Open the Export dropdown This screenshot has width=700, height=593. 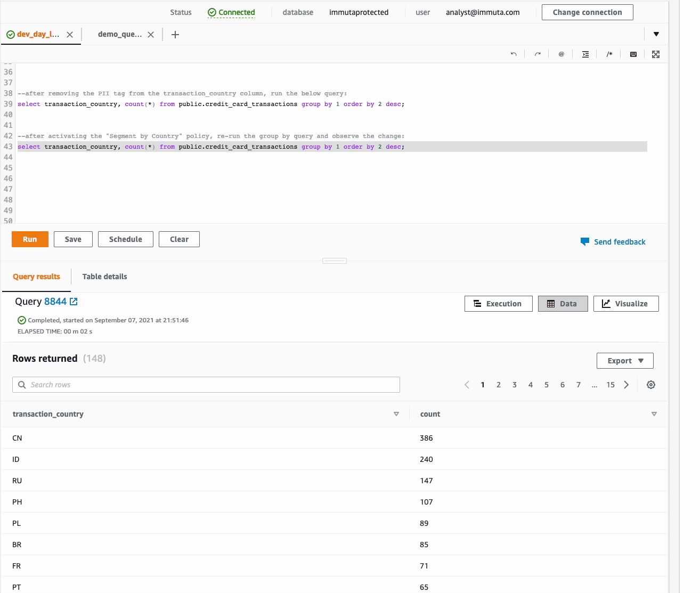click(x=625, y=361)
